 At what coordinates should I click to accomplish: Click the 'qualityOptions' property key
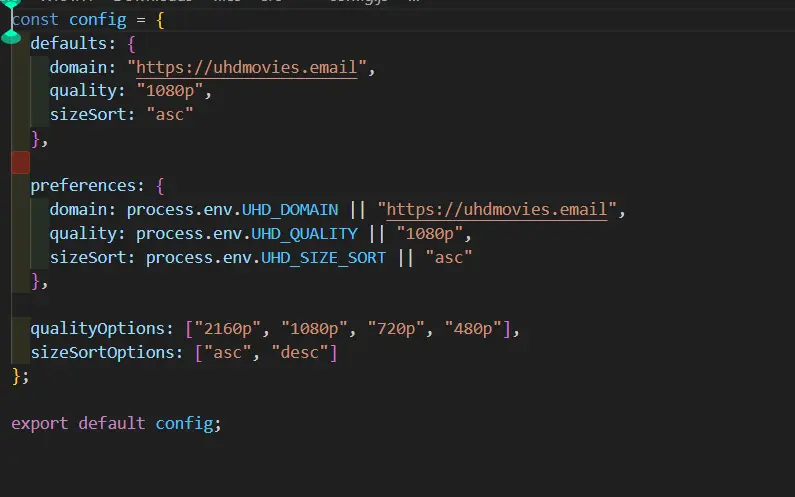98,329
